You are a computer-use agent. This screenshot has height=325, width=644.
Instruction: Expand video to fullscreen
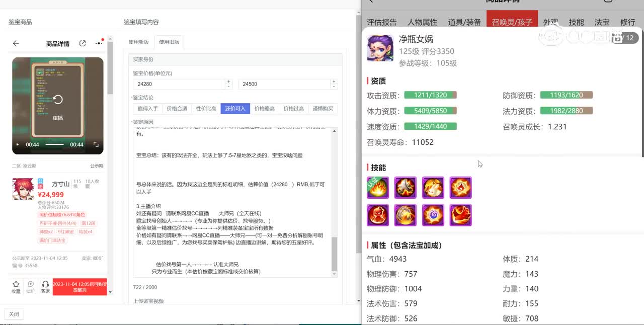tap(96, 145)
